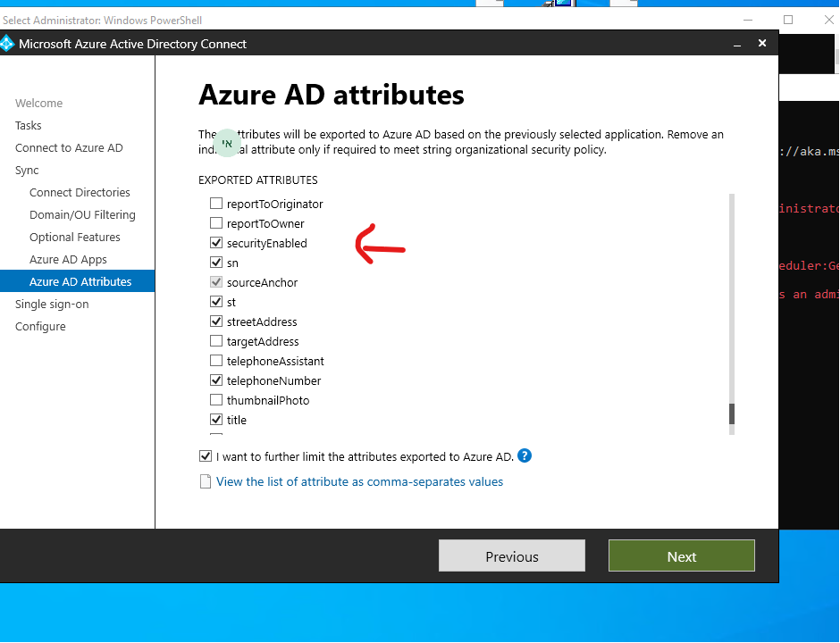Image resolution: width=840 pixels, height=643 pixels.
Task: Click the 'securityEnabled' attribute label
Action: click(x=267, y=243)
